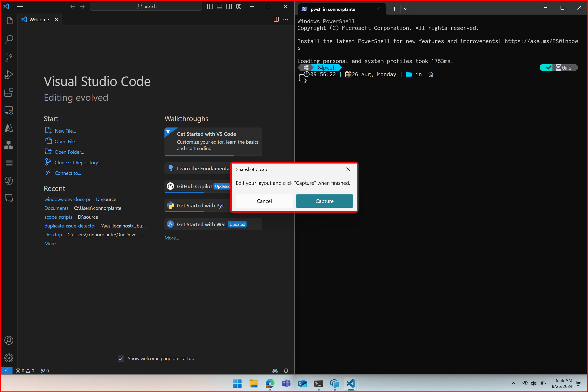Open the Welcome tab in editor
Screen dimensions: 588x392
click(38, 19)
